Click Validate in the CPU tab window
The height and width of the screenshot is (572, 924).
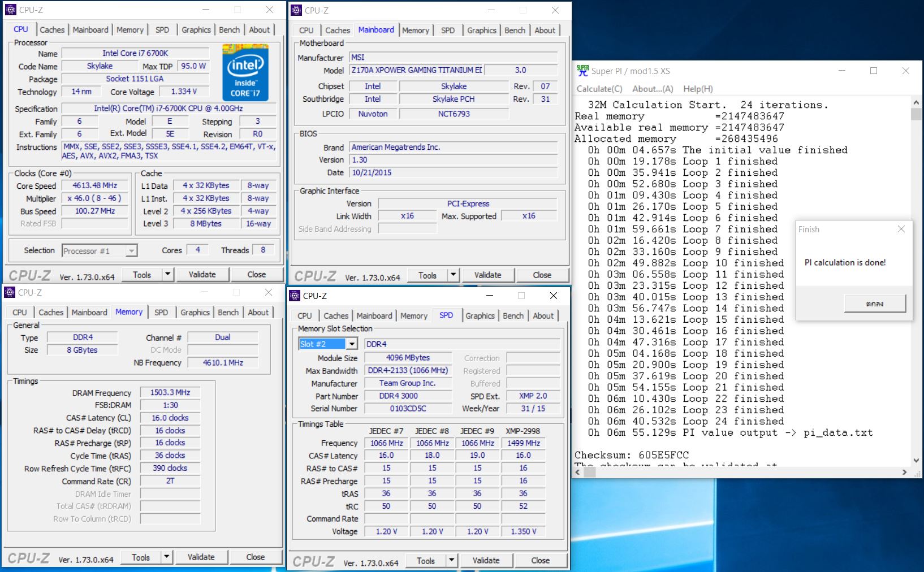point(202,275)
